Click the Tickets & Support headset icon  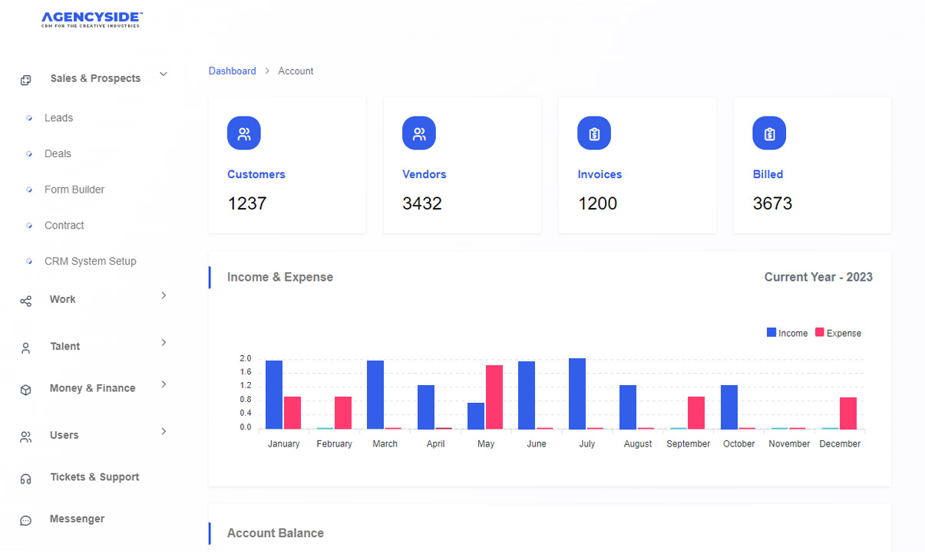[26, 479]
